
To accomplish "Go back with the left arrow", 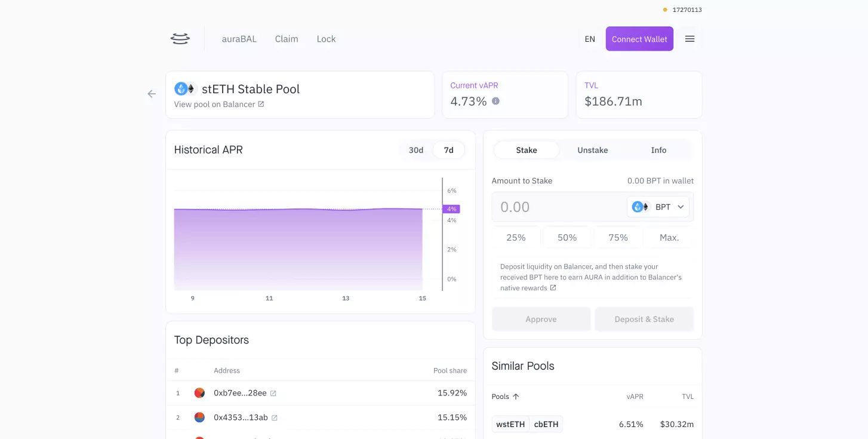I will point(152,94).
